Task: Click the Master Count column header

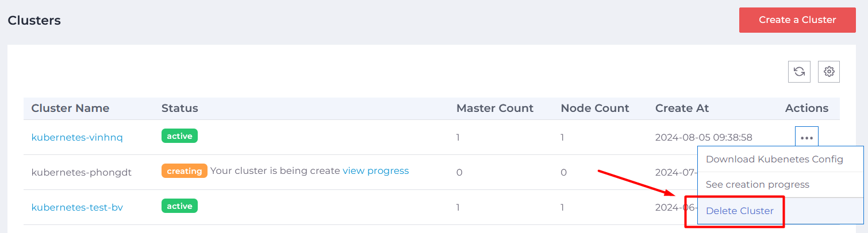Action: 495,108
